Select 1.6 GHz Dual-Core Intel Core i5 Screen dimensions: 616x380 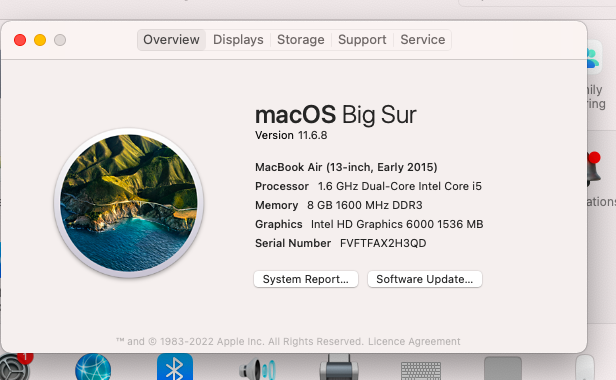click(x=400, y=186)
